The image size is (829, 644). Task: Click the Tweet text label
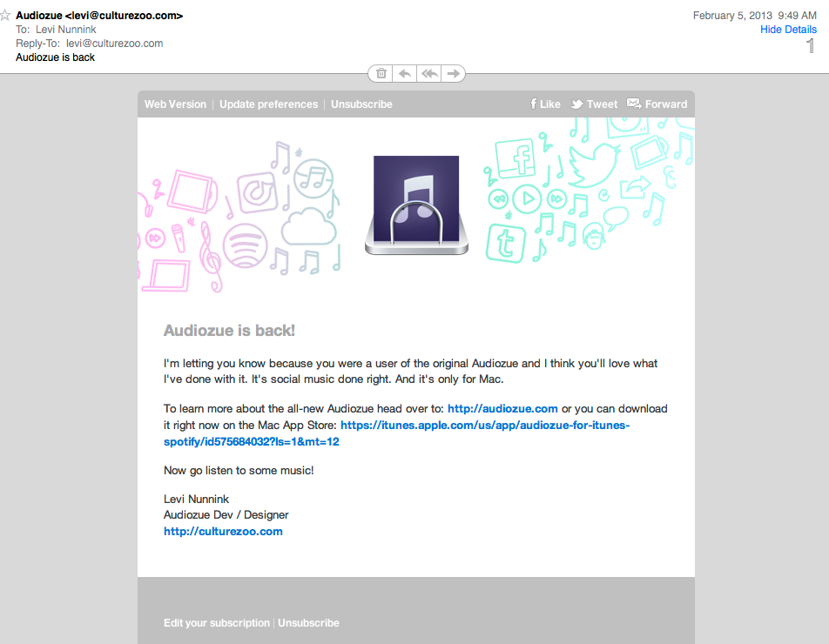tap(602, 104)
